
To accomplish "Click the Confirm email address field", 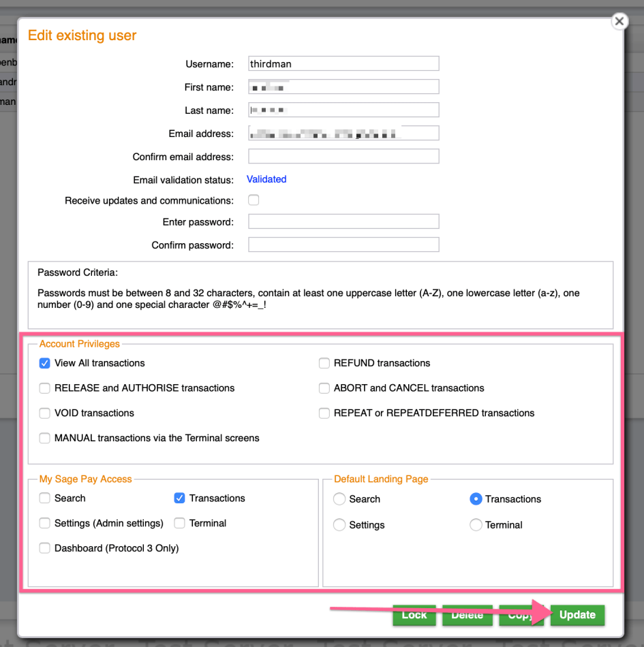I will [343, 156].
